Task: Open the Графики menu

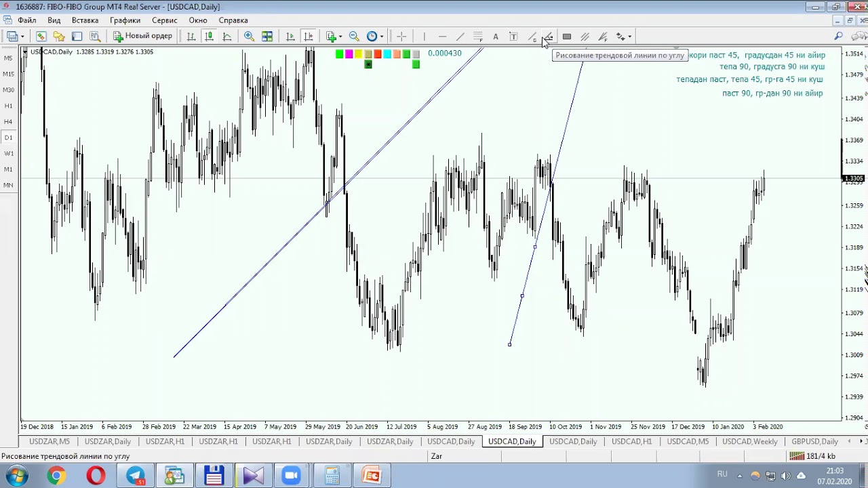Action: pyautogui.click(x=125, y=20)
